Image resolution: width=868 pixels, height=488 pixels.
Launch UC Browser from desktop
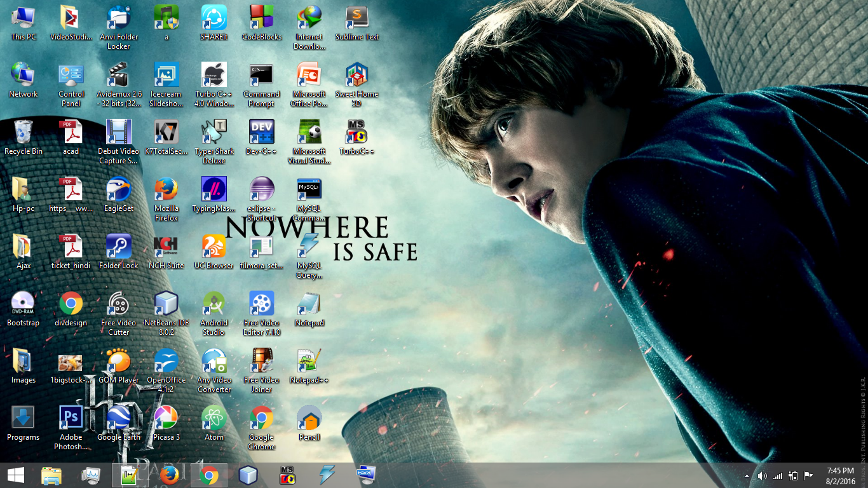pos(214,252)
